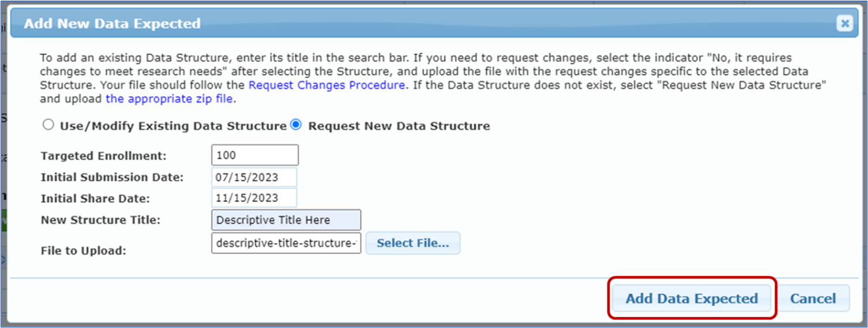This screenshot has width=868, height=328.
Task: Click the Initial Submission Date field
Action: 254,177
